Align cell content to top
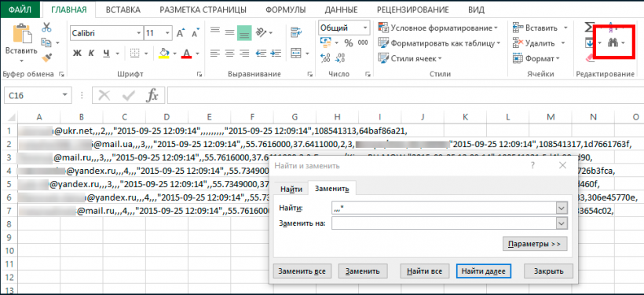 pos(215,31)
